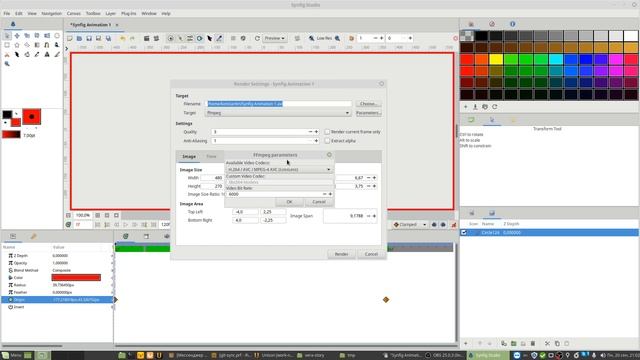Increase Quality with plus stepper
This screenshot has height=360, width=640.
(x=316, y=132)
